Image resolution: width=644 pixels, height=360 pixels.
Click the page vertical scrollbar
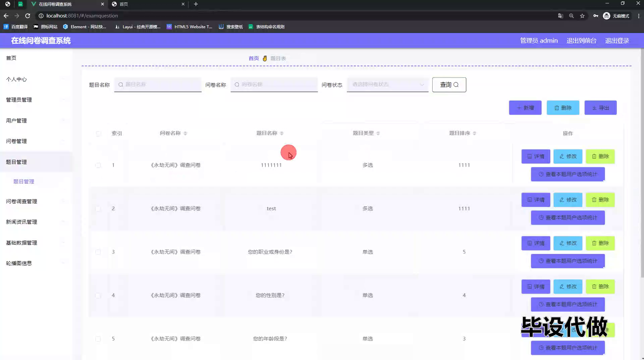click(x=642, y=163)
